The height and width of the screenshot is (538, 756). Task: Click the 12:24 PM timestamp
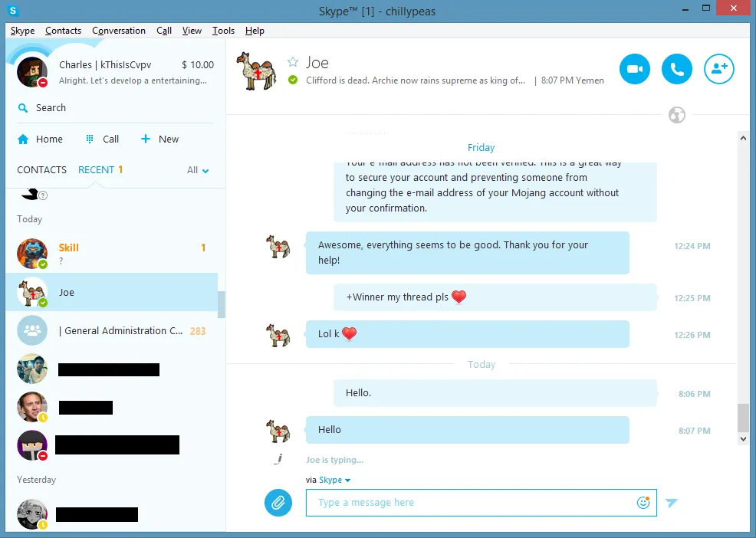pyautogui.click(x=692, y=246)
